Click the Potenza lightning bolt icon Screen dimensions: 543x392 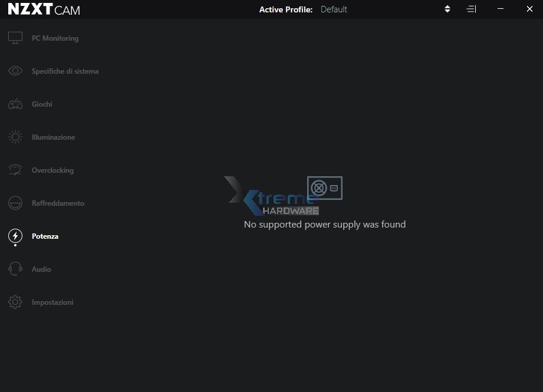click(15, 236)
